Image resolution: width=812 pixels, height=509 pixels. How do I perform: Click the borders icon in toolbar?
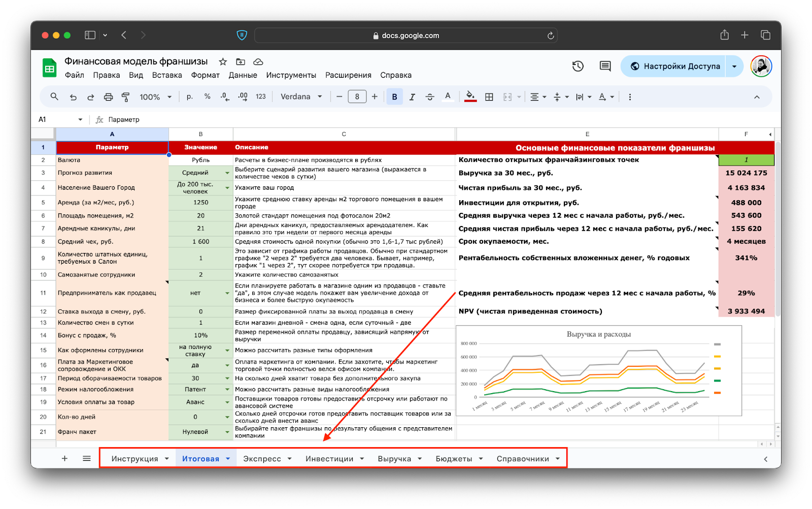tap(489, 97)
